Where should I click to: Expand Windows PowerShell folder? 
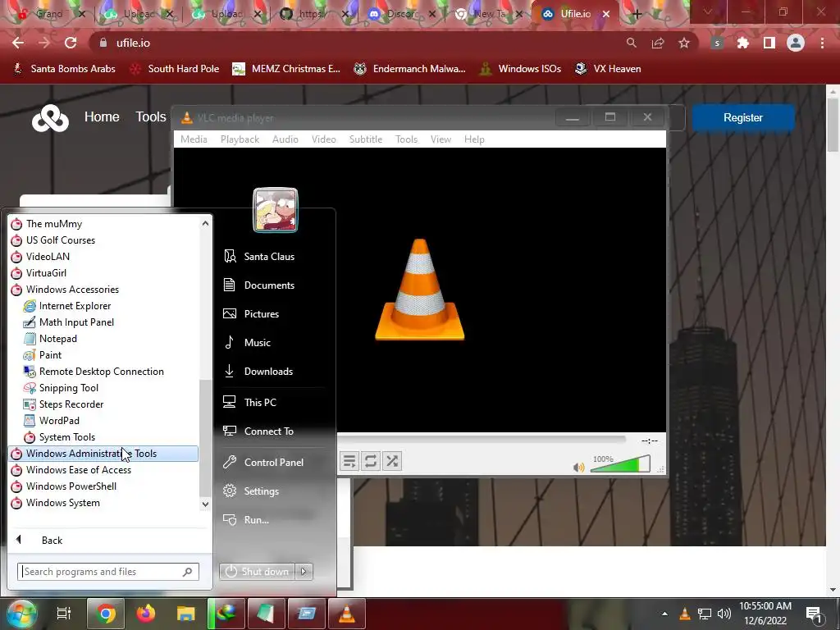71,486
